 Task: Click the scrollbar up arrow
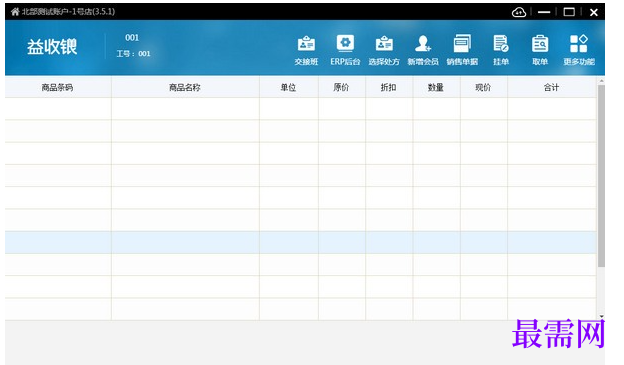coord(601,81)
